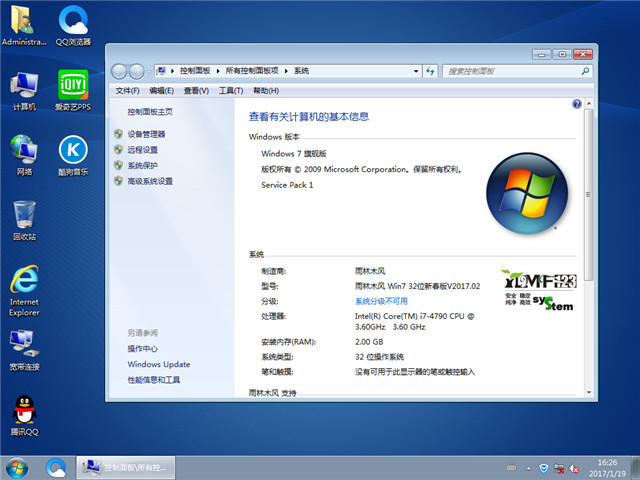This screenshot has width=640, height=480.
Task: Click the QQ browser taskbar icon
Action: pos(56,468)
